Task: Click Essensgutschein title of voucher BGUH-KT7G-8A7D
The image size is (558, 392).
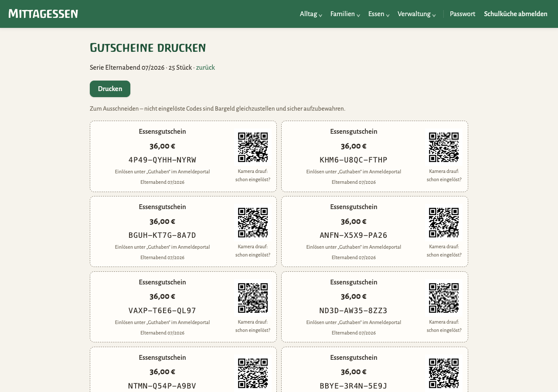Action: 162,207
